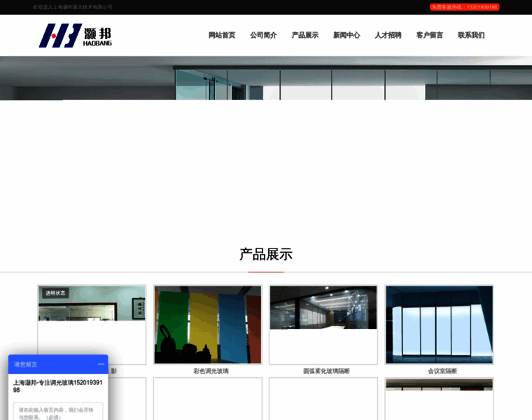Viewport: 532px width, 420px height.
Task: Minimize the 请您留言 chat widget
Action: click(x=101, y=364)
